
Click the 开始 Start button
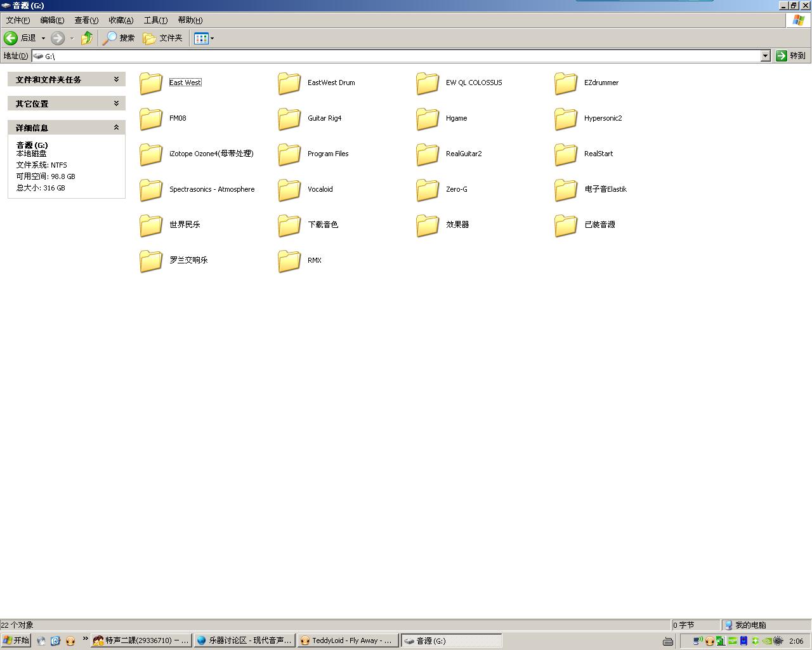[16, 640]
